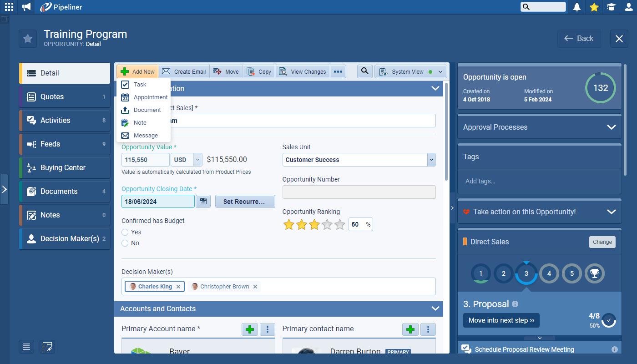This screenshot has width=637, height=364.
Task: Open the Sales Unit dropdown
Action: pyautogui.click(x=431, y=160)
